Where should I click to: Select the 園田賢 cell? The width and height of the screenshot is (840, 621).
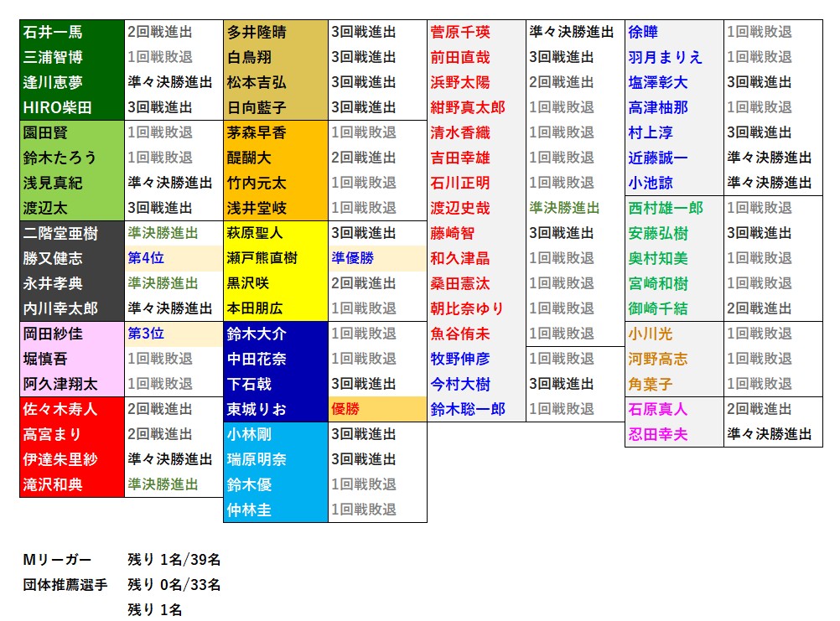(x=72, y=132)
